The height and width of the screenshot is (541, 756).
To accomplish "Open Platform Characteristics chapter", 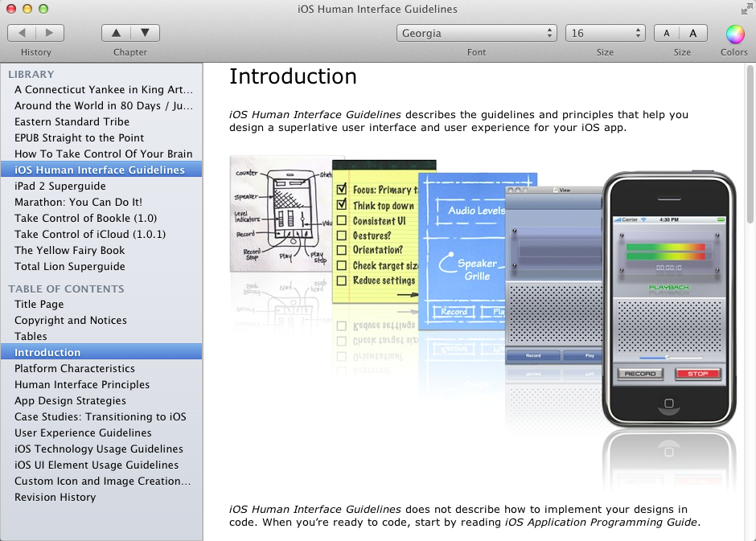I will pos(101,368).
